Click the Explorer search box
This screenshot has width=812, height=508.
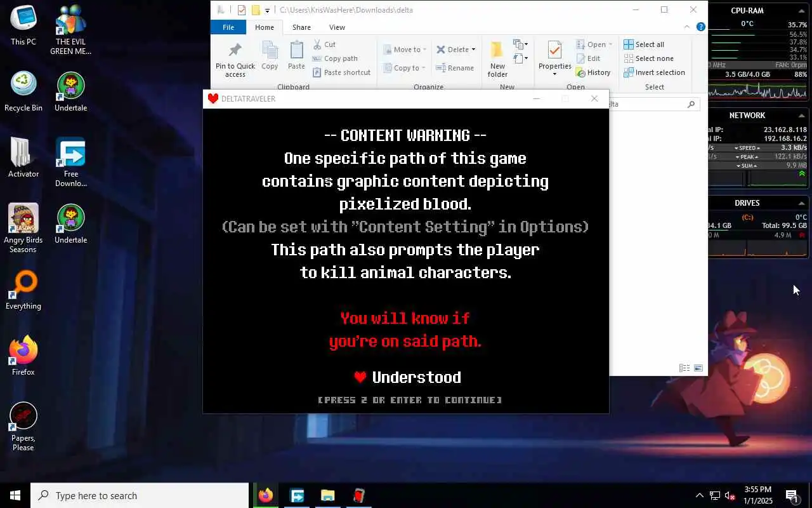pyautogui.click(x=653, y=104)
